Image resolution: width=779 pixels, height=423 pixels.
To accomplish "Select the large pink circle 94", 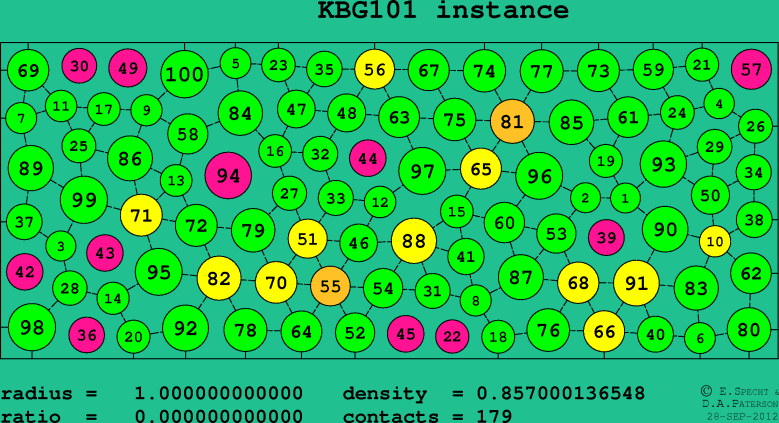I will tap(229, 175).
